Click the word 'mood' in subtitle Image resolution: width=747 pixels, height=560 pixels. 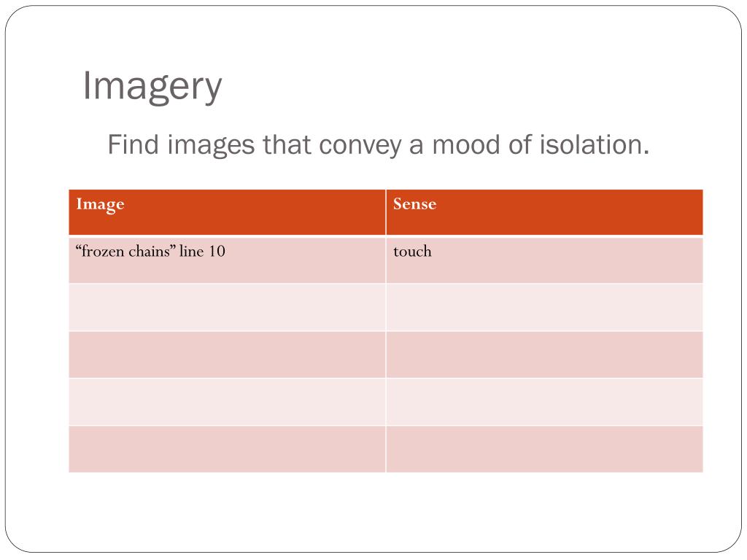pos(466,145)
